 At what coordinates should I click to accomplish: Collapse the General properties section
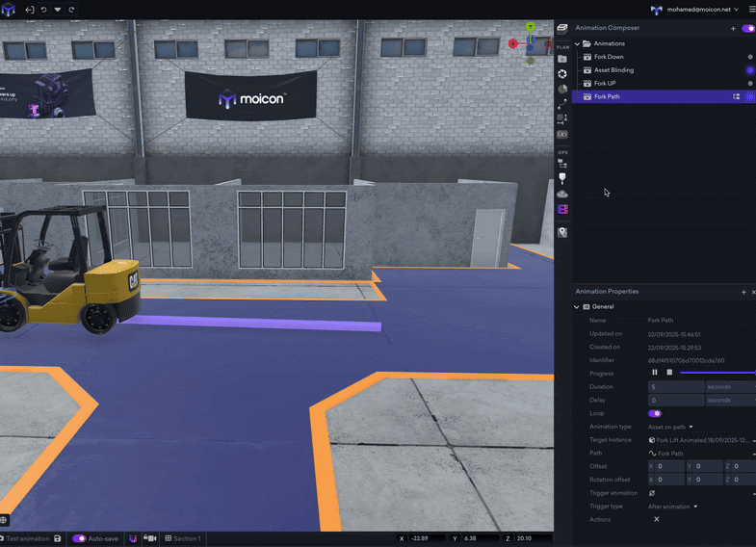click(578, 306)
